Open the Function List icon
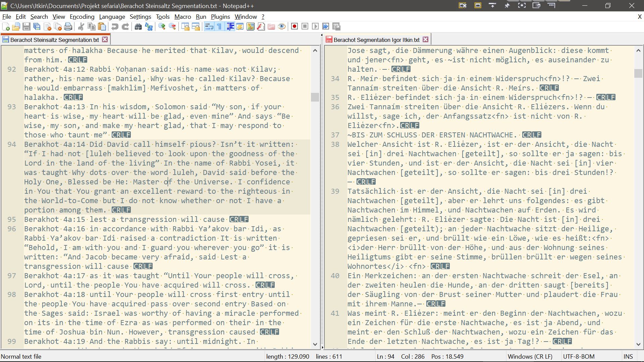This screenshot has width=644, height=362. click(261, 26)
